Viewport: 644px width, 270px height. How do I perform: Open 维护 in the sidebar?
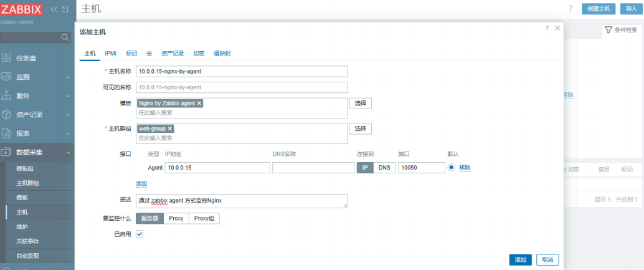[x=22, y=226]
